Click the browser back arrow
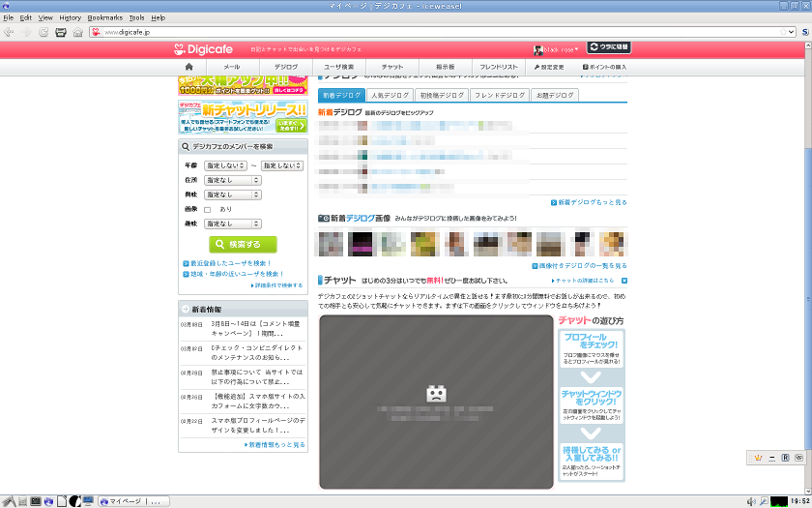Screen dimensions: 812x508 [9, 32]
